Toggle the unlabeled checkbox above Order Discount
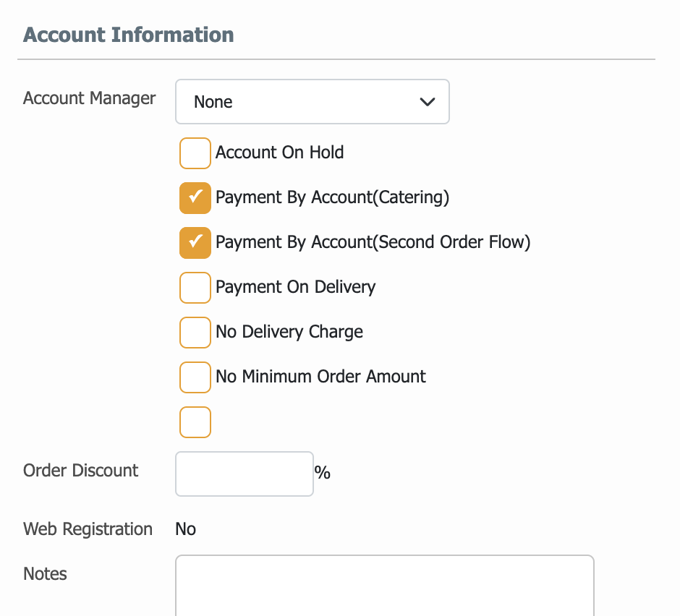 click(x=195, y=422)
